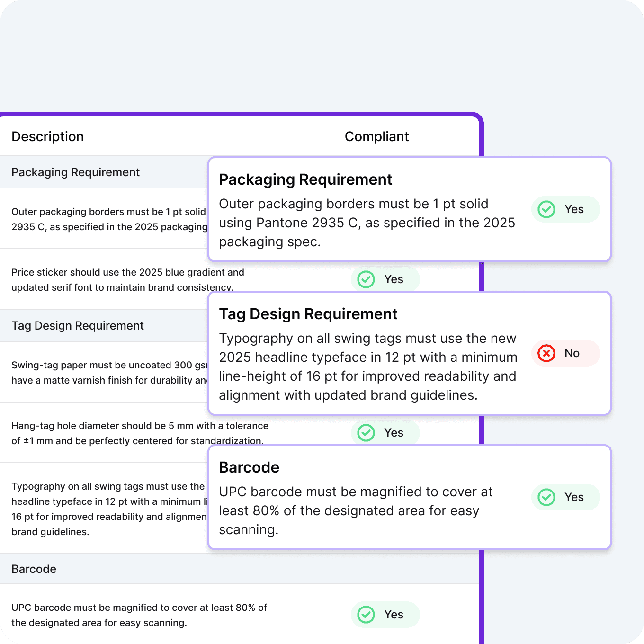Click the checkmark icon on Barcode card
Viewport: 644px width, 644px height.
pyautogui.click(x=546, y=497)
